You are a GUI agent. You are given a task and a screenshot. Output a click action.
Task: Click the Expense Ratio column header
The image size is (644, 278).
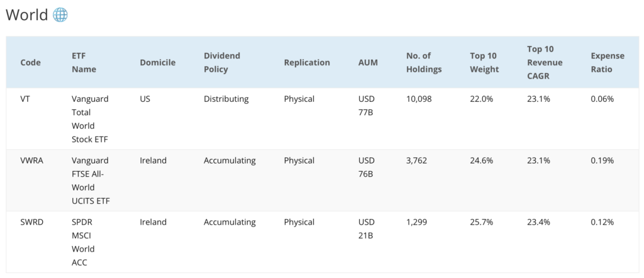(608, 62)
